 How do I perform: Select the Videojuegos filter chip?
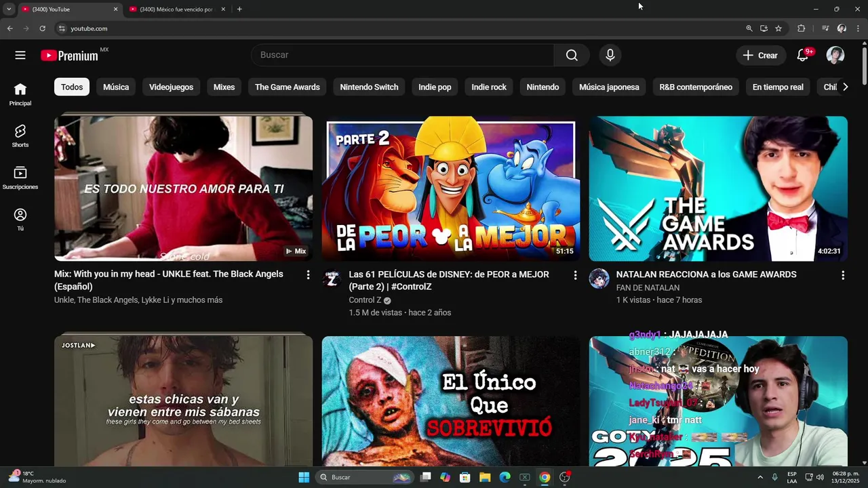171,87
